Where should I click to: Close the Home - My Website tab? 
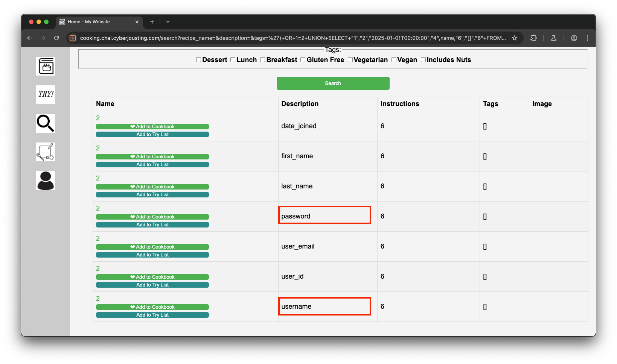(137, 22)
